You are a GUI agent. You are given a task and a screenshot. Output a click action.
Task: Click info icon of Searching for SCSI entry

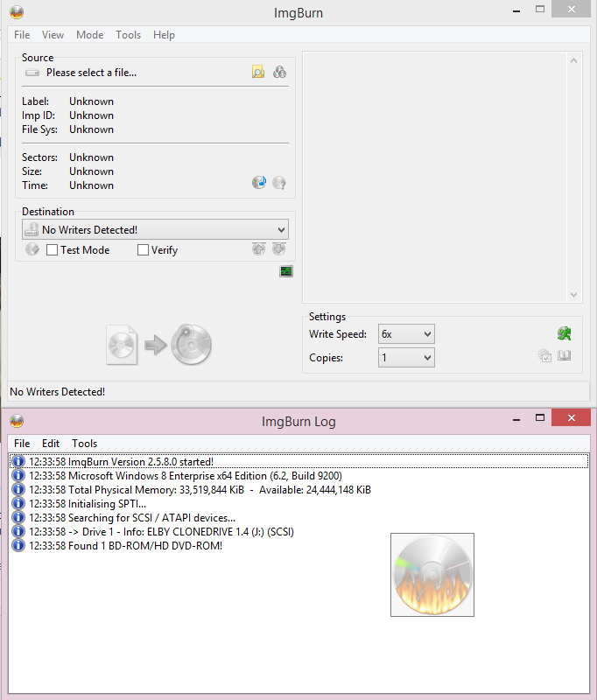point(18,517)
